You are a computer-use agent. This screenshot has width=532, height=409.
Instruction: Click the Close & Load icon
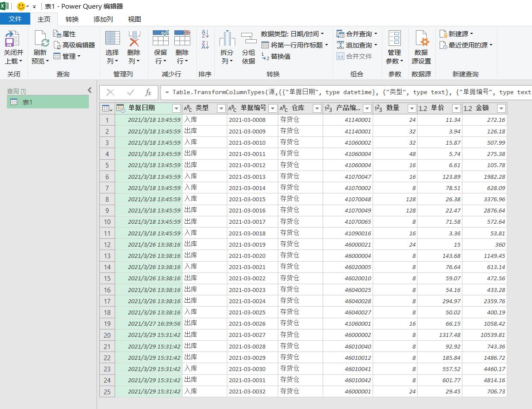(x=12, y=39)
